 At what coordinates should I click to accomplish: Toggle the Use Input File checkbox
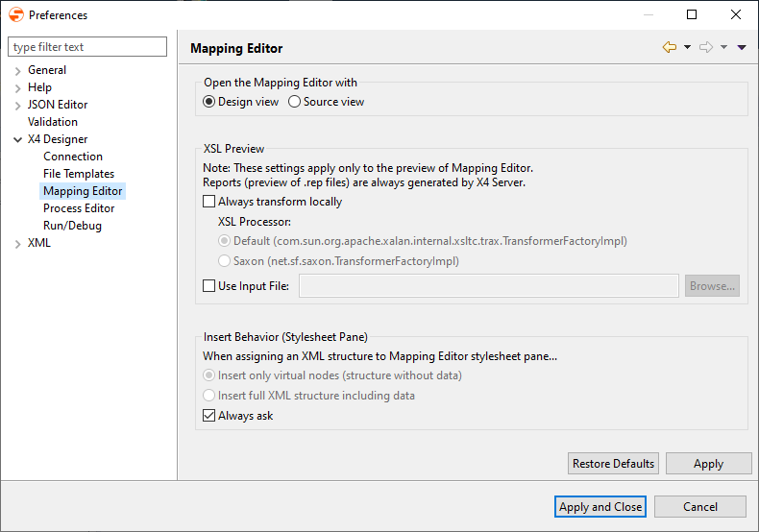pos(209,285)
